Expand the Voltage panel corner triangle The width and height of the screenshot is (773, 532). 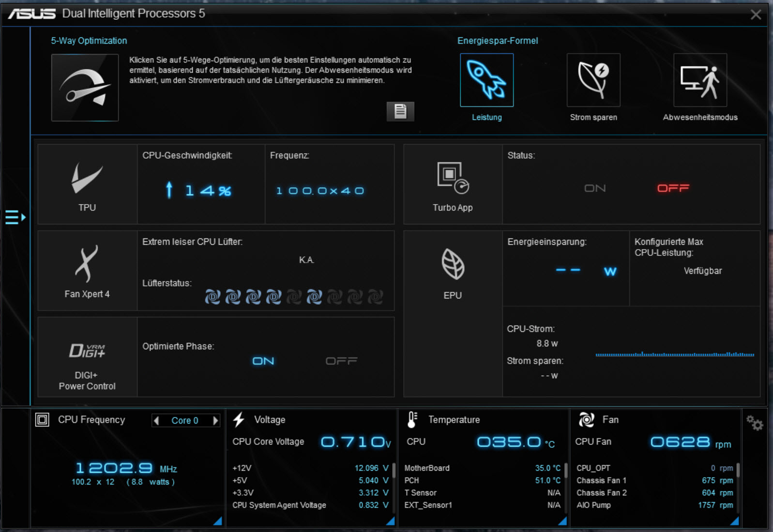[x=391, y=521]
